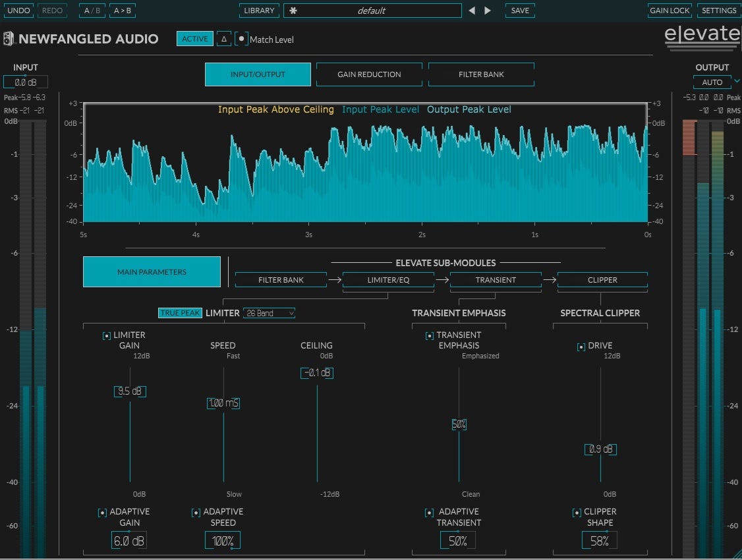Open the FILTER BANK sub-module

(281, 280)
